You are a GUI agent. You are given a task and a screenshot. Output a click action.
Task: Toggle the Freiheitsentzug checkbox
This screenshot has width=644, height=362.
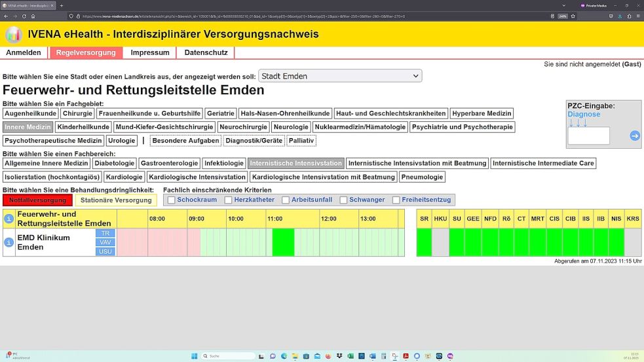click(x=396, y=200)
